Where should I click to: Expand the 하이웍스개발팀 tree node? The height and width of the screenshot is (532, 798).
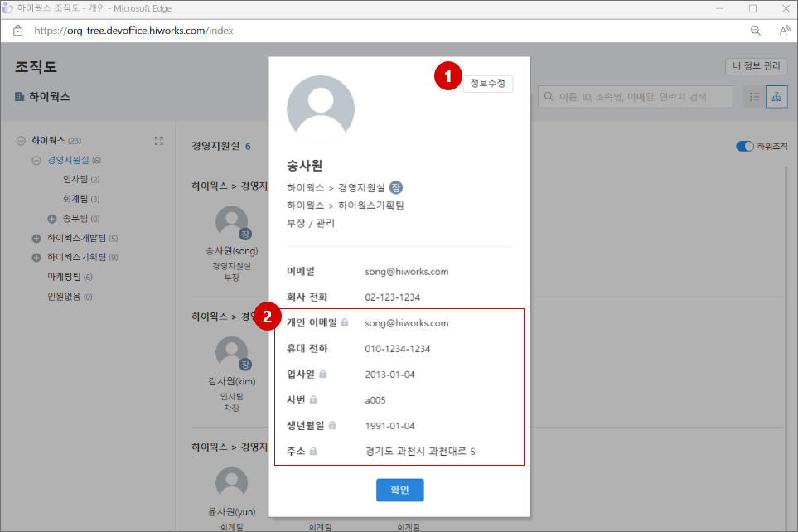coord(36,239)
